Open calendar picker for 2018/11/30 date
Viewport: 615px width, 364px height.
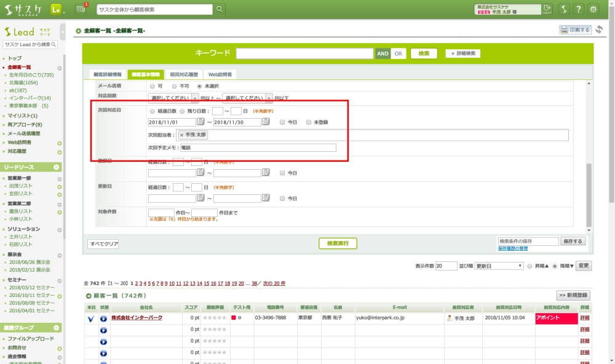click(x=266, y=122)
